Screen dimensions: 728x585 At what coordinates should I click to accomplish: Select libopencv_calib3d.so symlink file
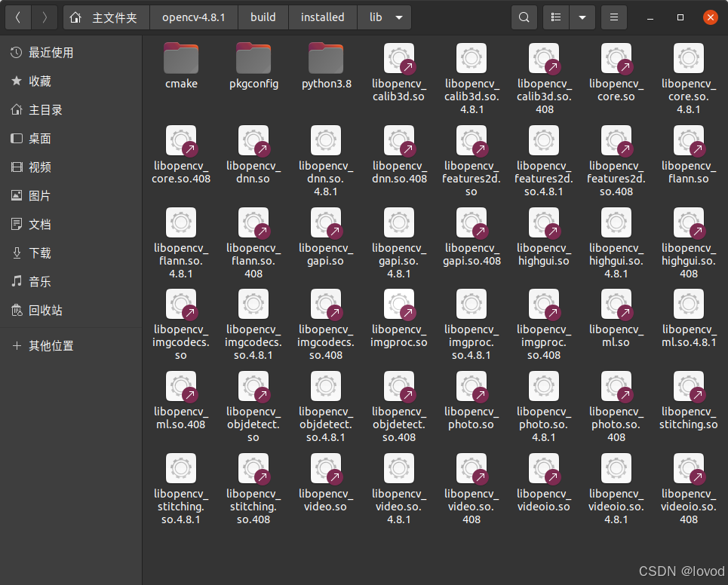click(399, 59)
